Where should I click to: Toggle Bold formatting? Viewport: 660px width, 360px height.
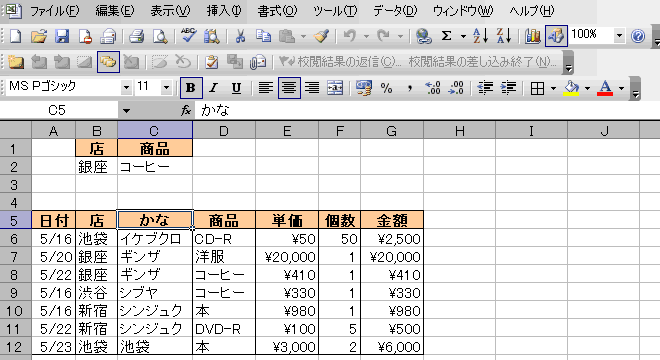pyautogui.click(x=191, y=88)
